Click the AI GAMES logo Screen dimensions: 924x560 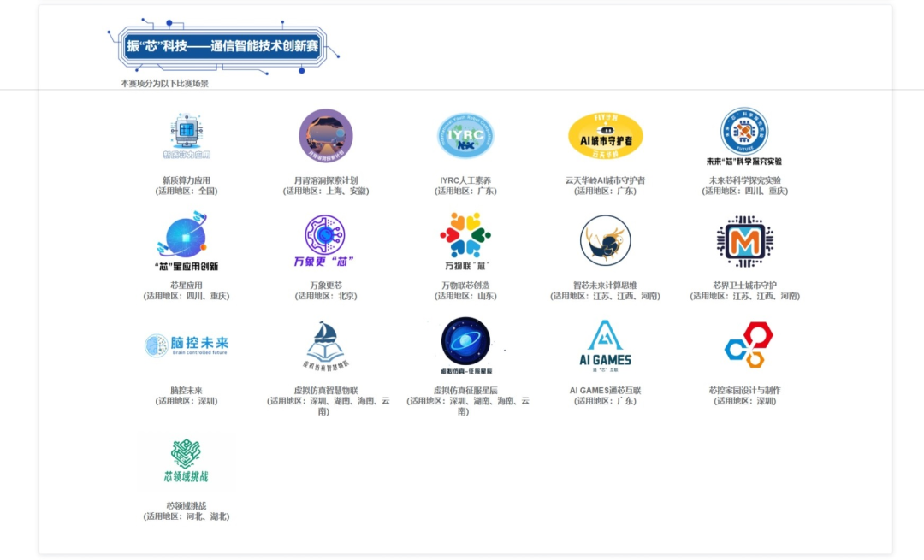click(x=605, y=346)
